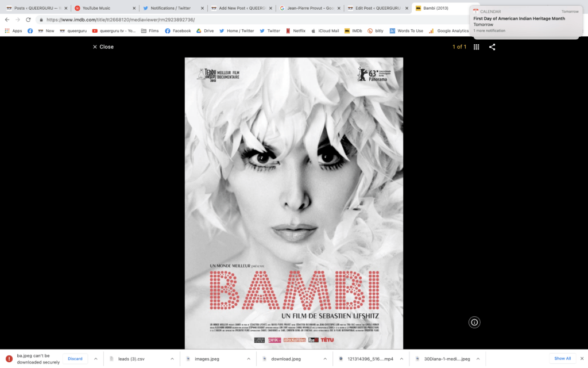The image size is (588, 368).
Task: Open the gallery grid view icon
Action: (476, 47)
